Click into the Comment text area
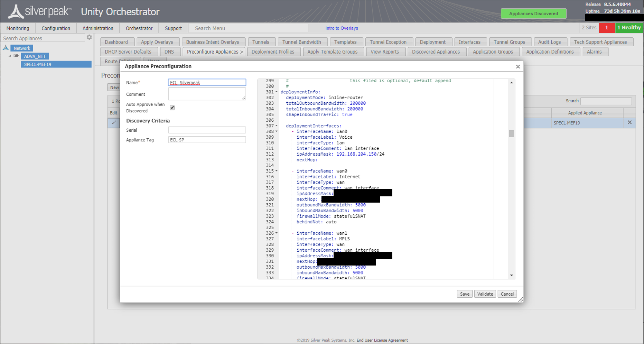Viewport: 644px width, 344px height. 207,94
